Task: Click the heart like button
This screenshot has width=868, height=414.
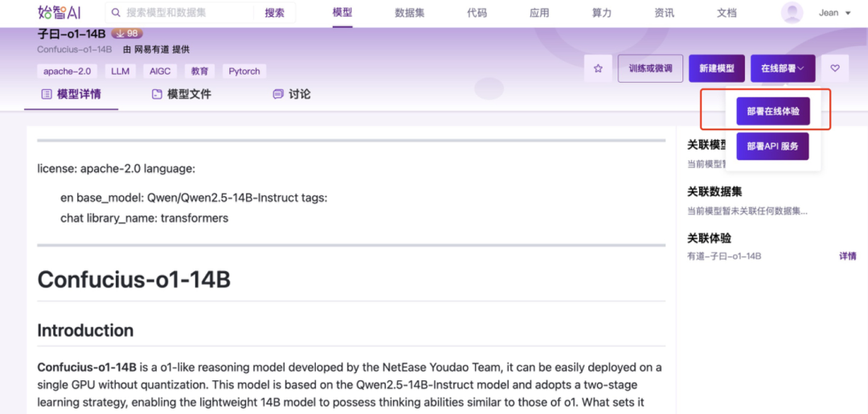Action: 835,68
